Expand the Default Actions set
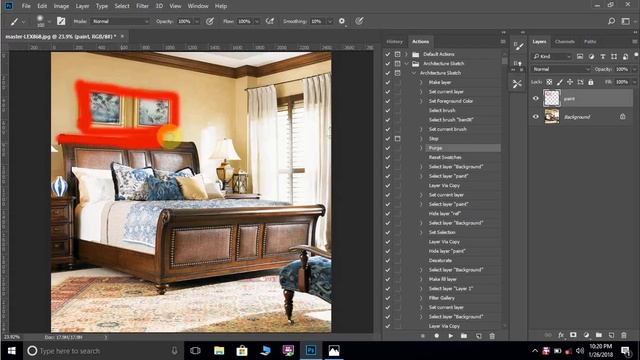This screenshot has width=640, height=360. coord(406,54)
